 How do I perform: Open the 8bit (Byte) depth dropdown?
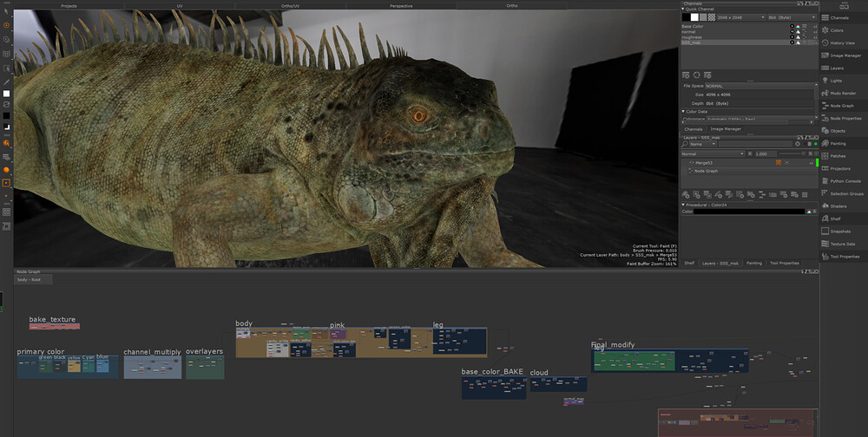coord(792,17)
